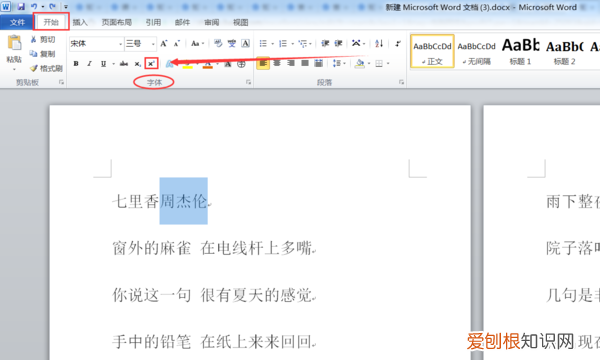Click the Bullets list icon

263,44
